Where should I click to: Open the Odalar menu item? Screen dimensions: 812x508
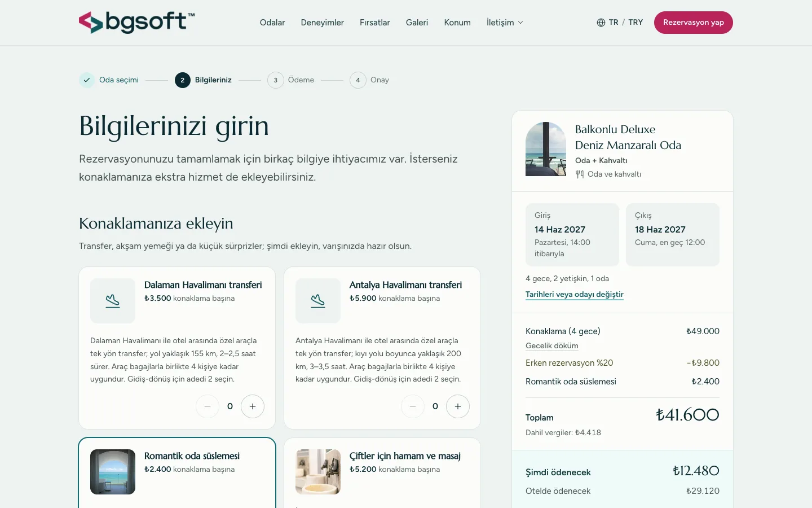[x=272, y=23]
